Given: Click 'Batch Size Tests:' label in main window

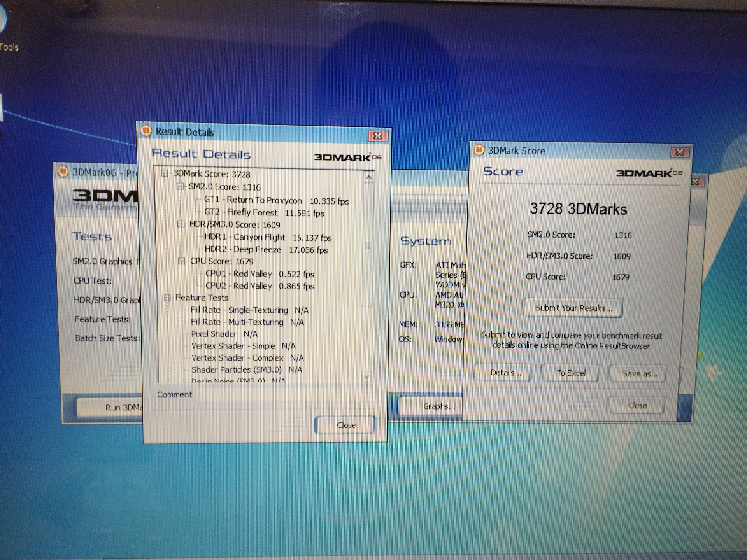Looking at the screenshot, I should [107, 338].
